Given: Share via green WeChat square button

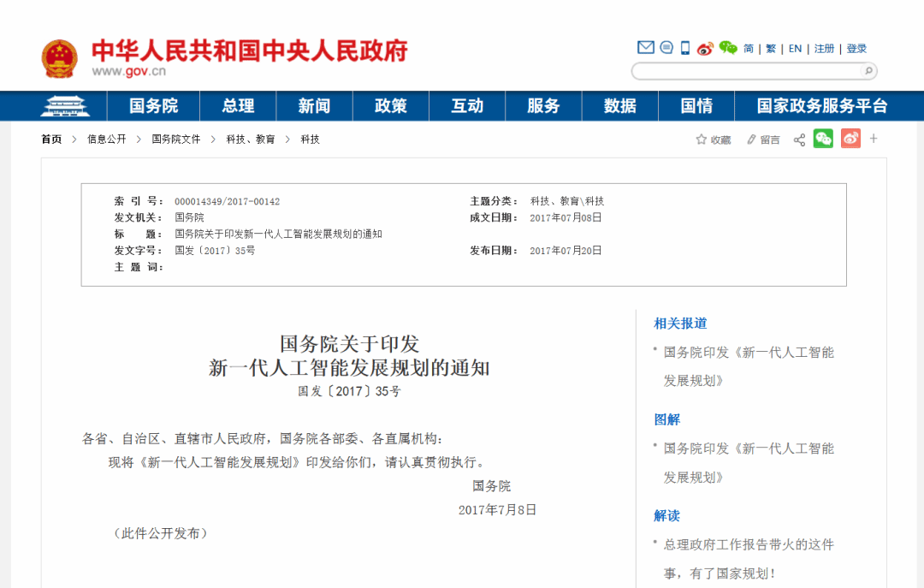Looking at the screenshot, I should coord(823,139).
